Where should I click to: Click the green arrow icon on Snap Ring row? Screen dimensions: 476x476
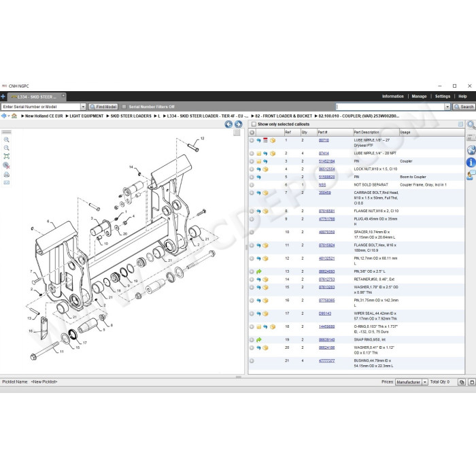(x=258, y=340)
